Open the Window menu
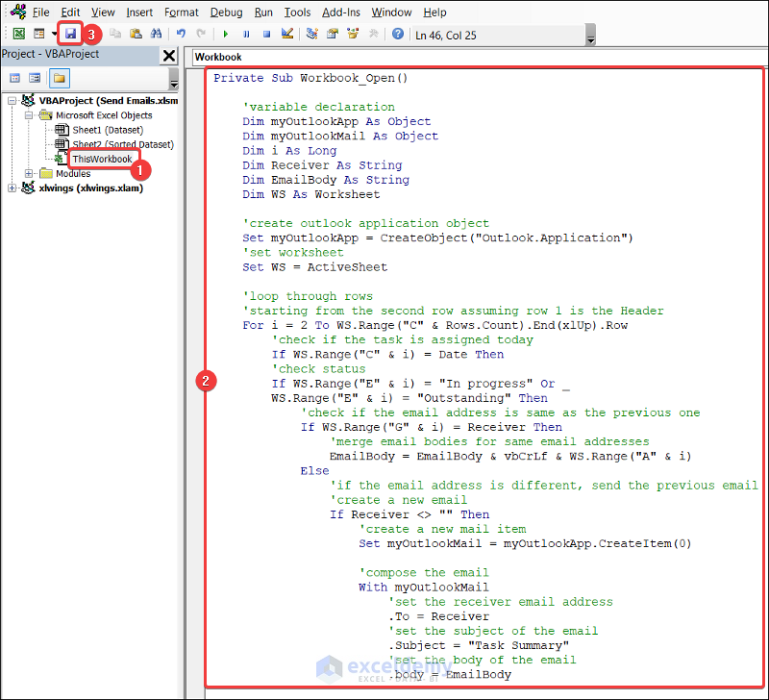769x700 pixels. [391, 12]
